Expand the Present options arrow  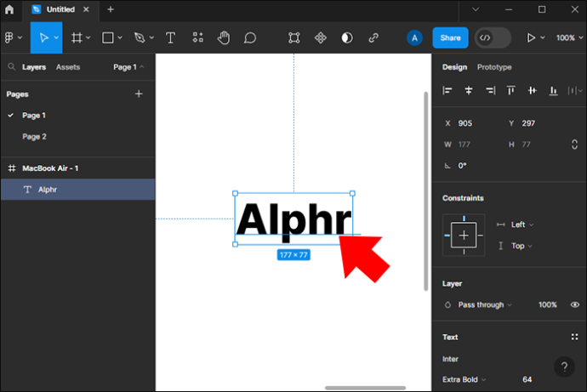[x=543, y=37]
